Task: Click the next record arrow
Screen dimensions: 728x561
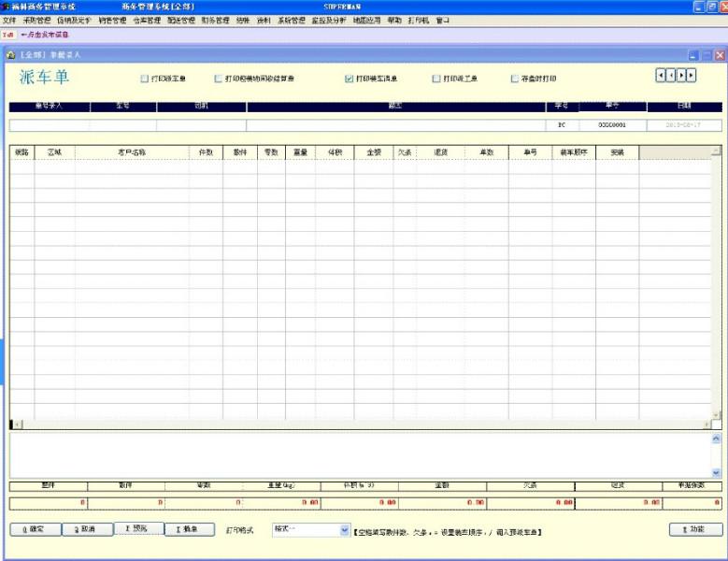Action: coord(681,76)
